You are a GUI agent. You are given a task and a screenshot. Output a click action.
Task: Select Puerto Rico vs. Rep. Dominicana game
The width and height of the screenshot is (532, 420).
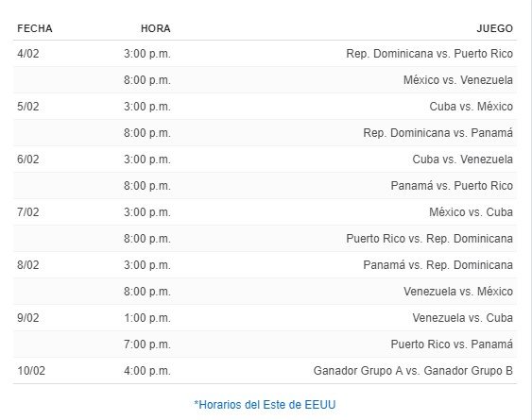429,239
